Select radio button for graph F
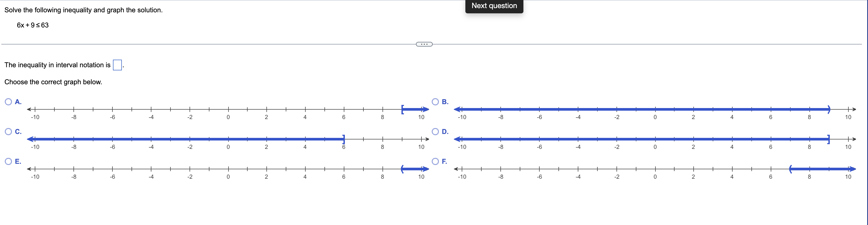 coord(435,161)
